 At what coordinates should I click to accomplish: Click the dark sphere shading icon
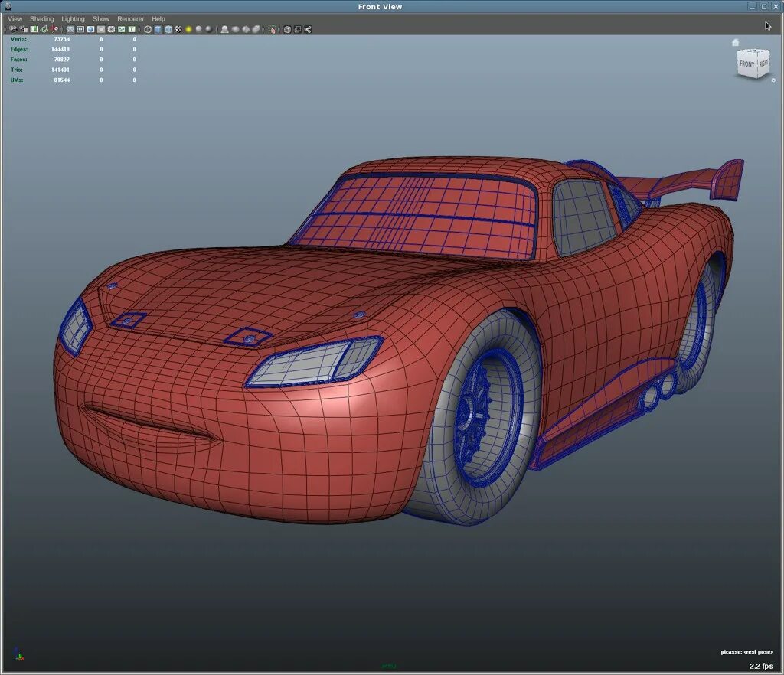208,30
